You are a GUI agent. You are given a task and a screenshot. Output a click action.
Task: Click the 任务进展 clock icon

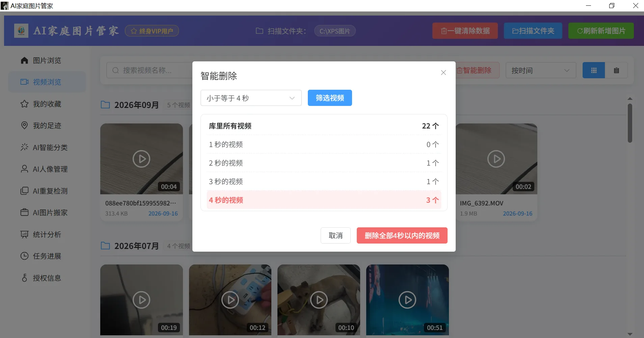[24, 256]
